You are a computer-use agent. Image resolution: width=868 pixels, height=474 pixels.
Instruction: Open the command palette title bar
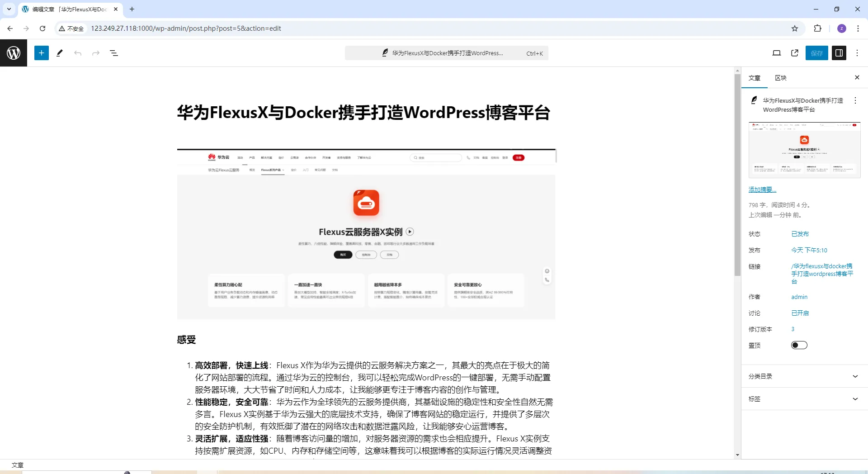click(447, 53)
